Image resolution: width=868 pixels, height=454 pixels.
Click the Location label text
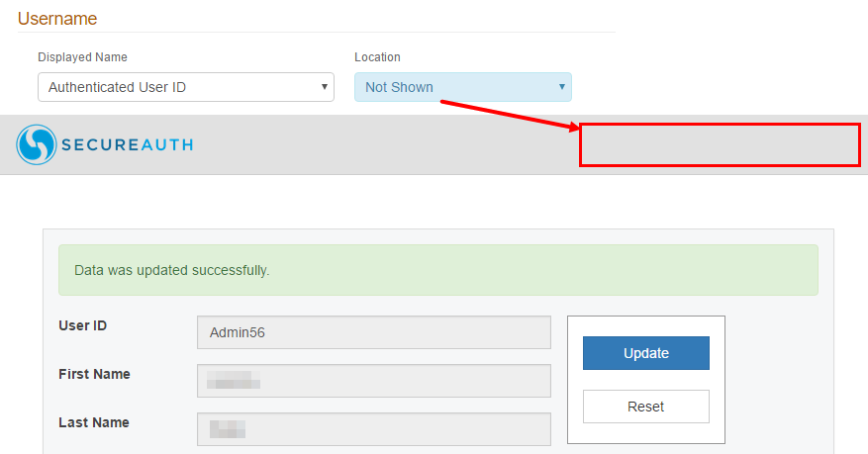pos(377,57)
